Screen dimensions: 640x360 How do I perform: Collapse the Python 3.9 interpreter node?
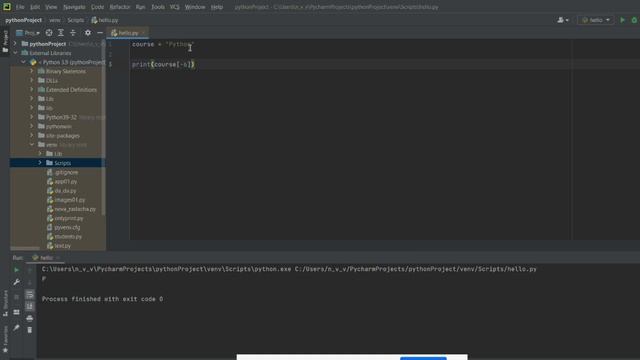[x=24, y=62]
